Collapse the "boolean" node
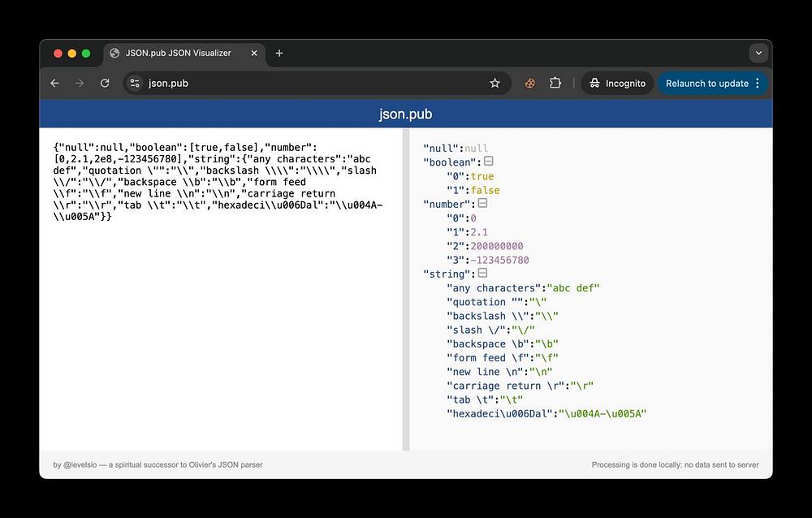 coord(488,162)
